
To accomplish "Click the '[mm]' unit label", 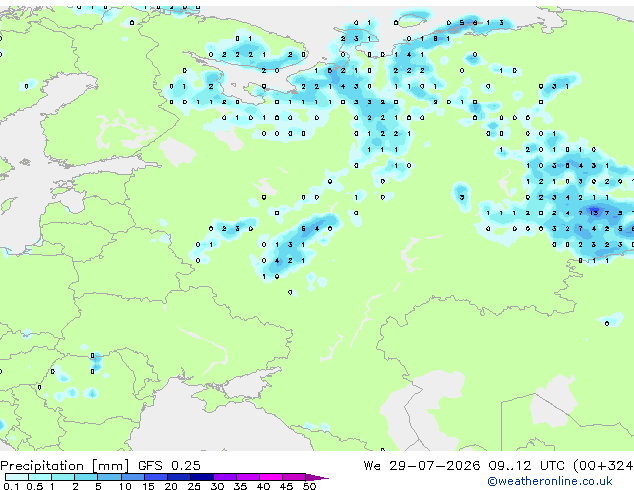I will pos(111,466).
